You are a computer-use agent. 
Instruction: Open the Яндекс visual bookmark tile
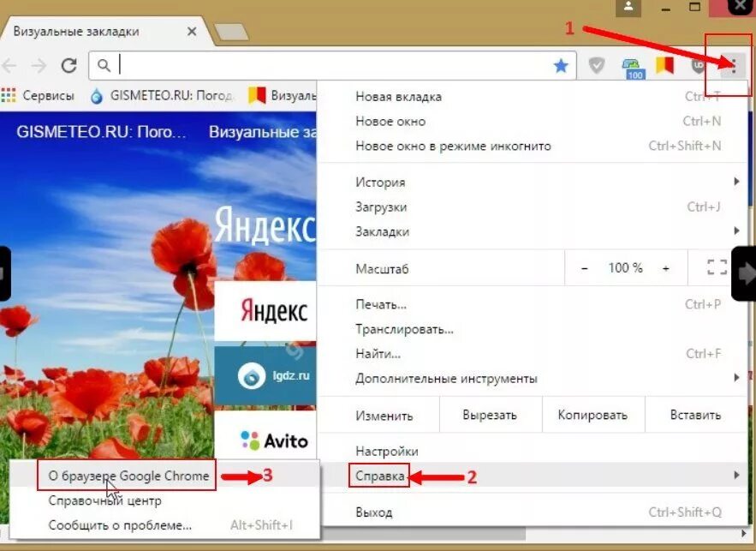[265, 311]
